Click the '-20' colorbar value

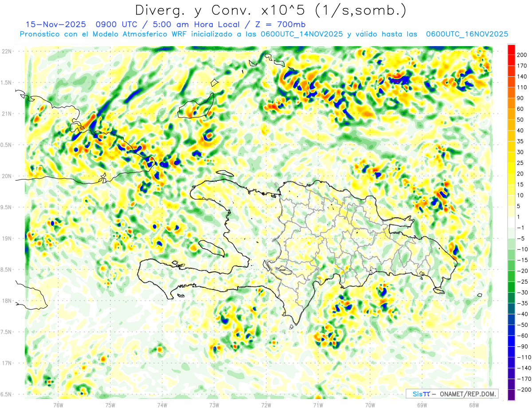tap(522, 271)
